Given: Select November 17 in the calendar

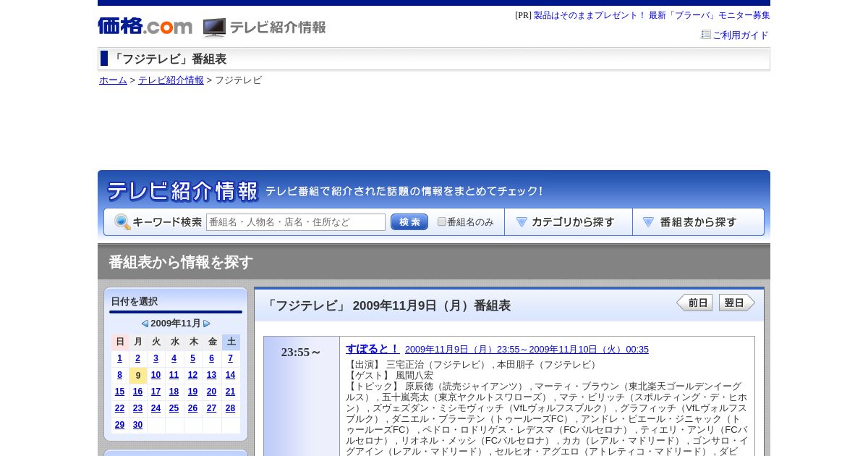Looking at the screenshot, I should pos(156,392).
